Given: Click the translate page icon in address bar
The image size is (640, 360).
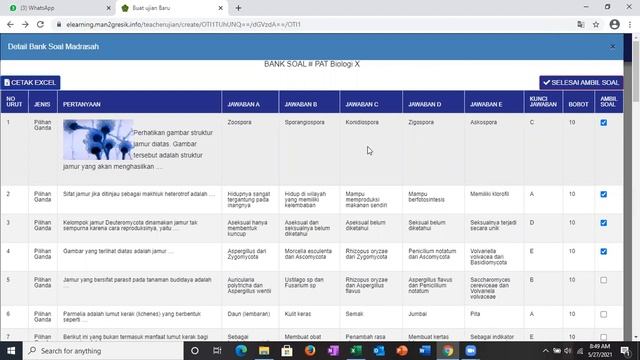Looking at the screenshot, I should coord(581,24).
